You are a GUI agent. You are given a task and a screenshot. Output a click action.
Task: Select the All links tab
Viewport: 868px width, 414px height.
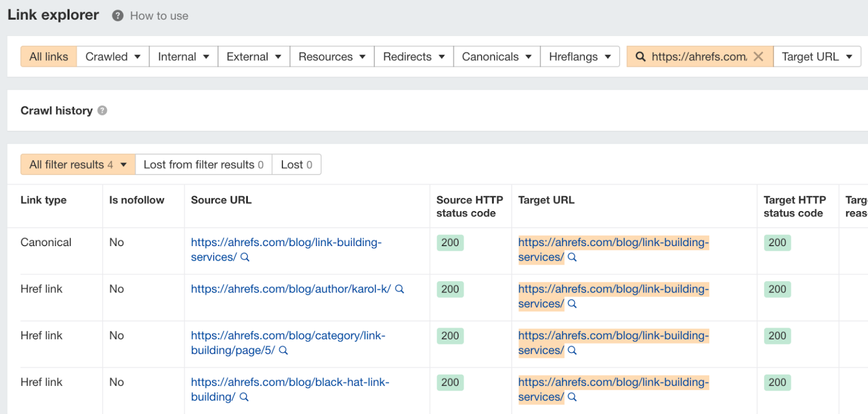pyautogui.click(x=49, y=56)
